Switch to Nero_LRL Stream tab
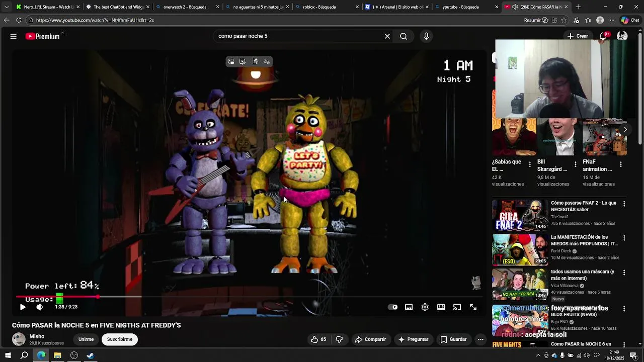 [48, 7]
